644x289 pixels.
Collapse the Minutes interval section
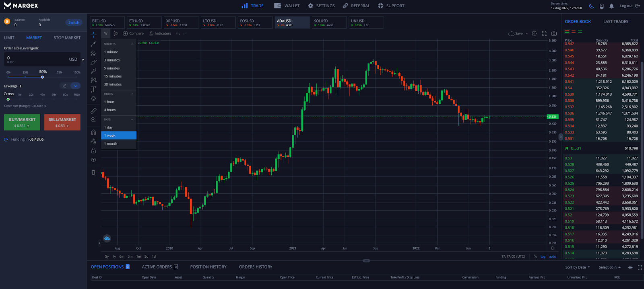132,44
